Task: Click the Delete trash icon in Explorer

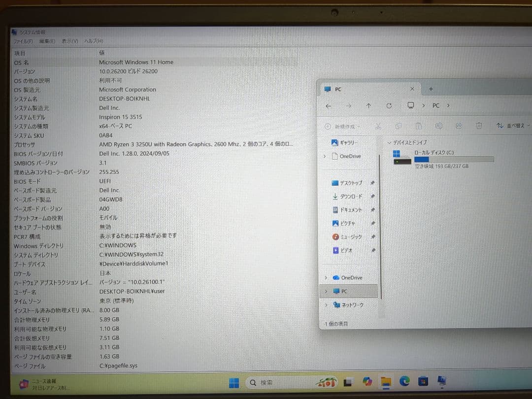Action: point(479,126)
